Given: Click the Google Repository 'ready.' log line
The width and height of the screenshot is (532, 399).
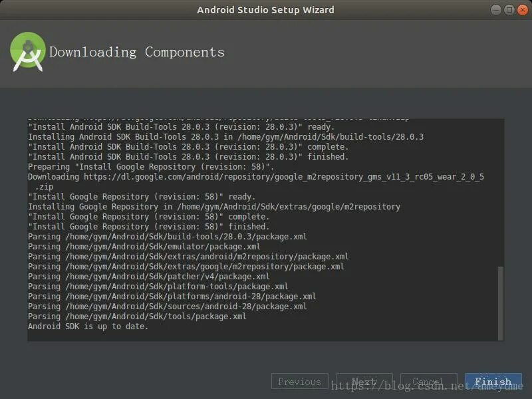Looking at the screenshot, I should pyautogui.click(x=142, y=197).
